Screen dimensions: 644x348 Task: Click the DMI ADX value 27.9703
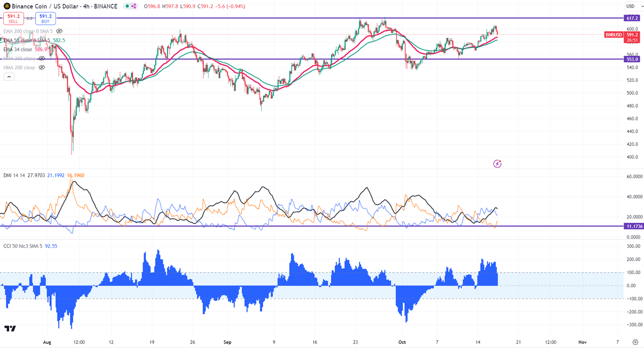point(36,175)
